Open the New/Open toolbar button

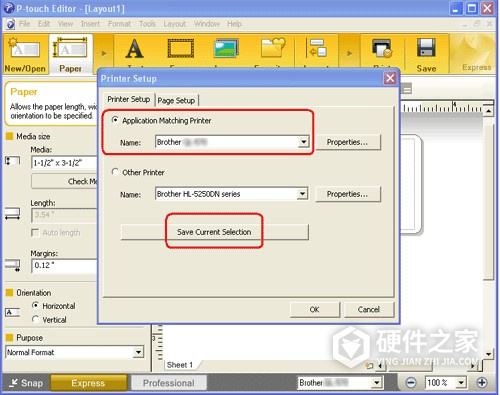25,54
